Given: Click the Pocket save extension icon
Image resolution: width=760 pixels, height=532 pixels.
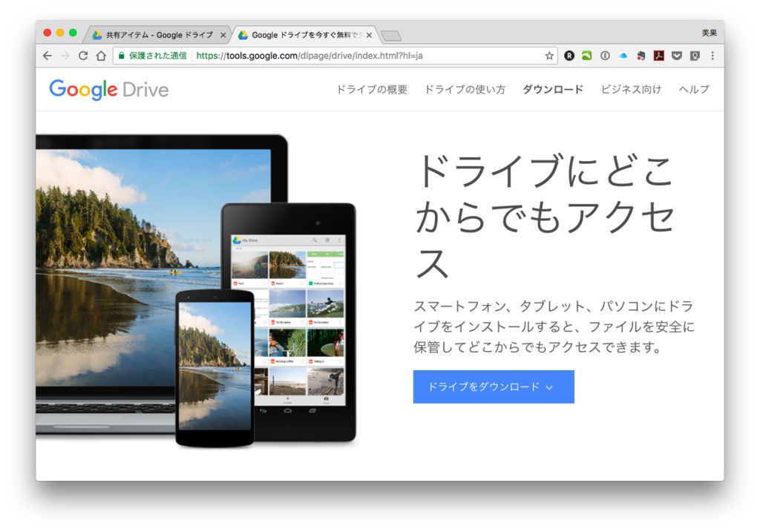Looking at the screenshot, I should pyautogui.click(x=677, y=56).
